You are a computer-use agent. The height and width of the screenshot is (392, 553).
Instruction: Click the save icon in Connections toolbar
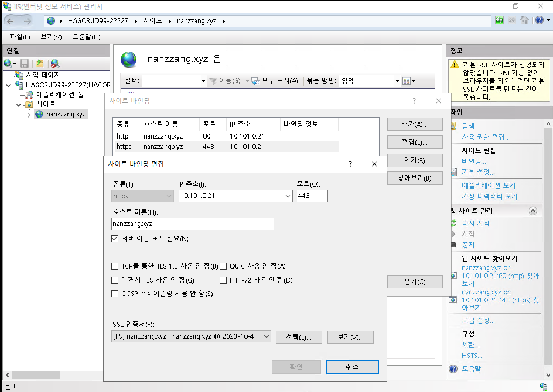24,64
